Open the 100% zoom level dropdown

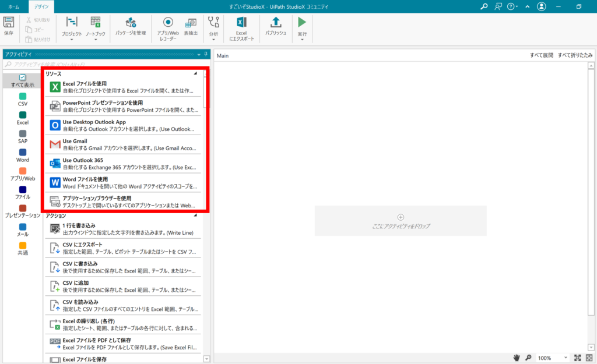click(x=566, y=358)
